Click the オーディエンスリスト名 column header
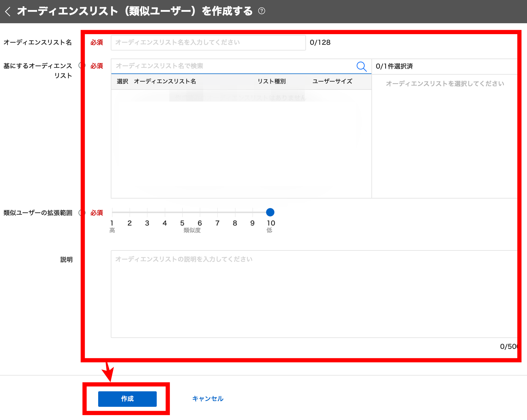 coord(165,81)
